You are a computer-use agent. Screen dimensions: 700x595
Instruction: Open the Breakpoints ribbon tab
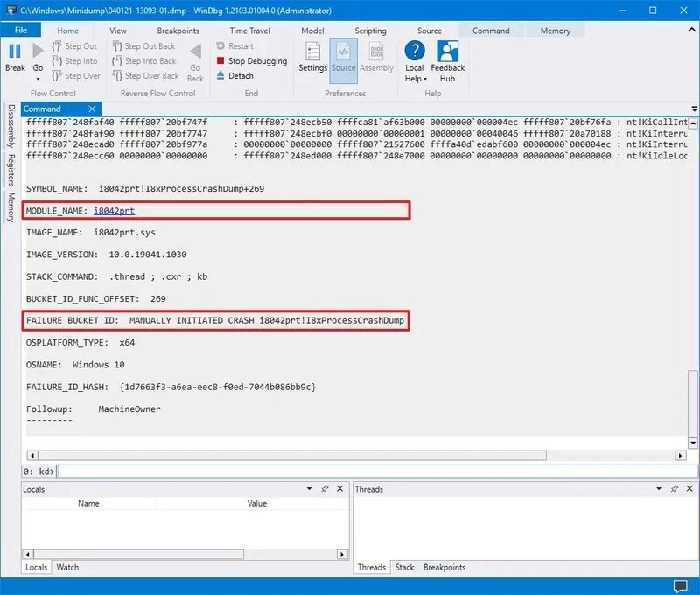178,31
